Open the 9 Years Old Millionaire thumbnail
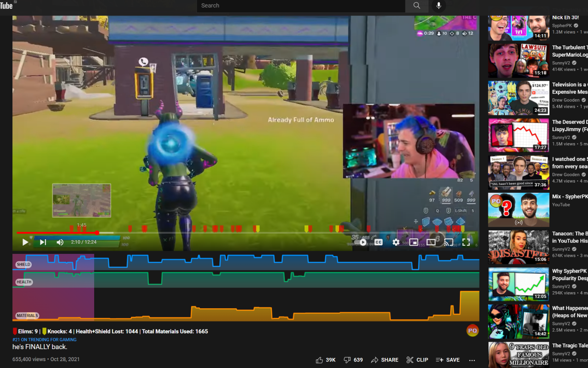Screen dimensions: 588x368 (x=518, y=355)
